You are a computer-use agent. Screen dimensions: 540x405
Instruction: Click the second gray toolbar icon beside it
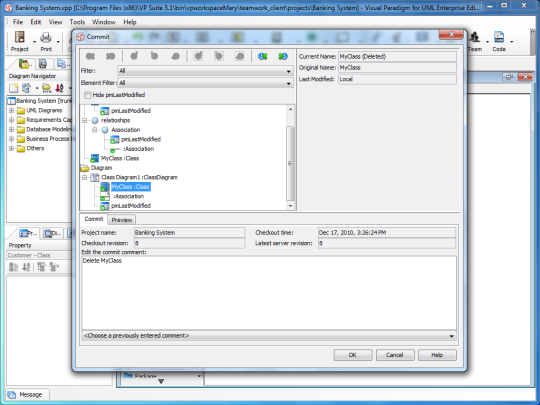pyautogui.click(x=110, y=56)
